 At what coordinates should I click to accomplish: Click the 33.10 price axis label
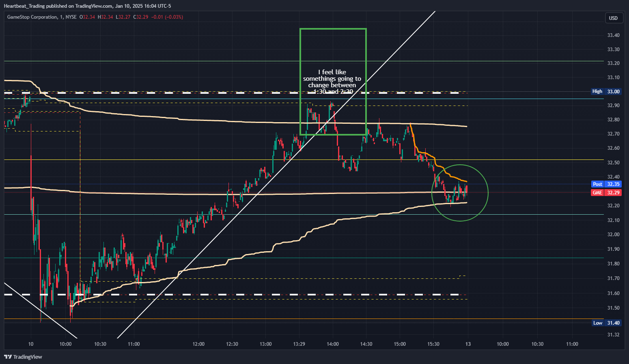point(613,78)
